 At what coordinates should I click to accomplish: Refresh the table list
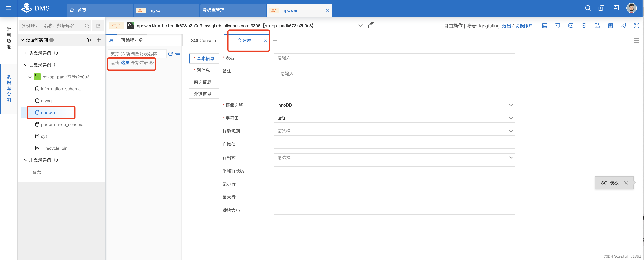coord(170,54)
